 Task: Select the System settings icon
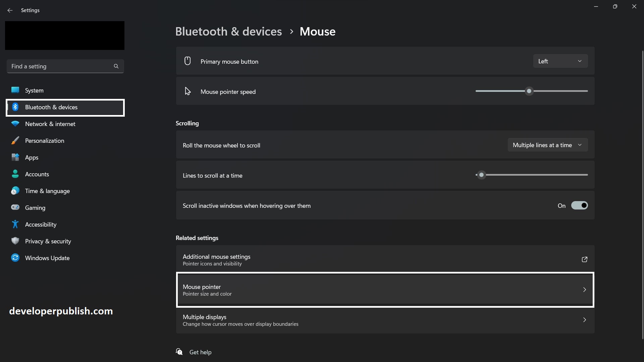click(15, 90)
